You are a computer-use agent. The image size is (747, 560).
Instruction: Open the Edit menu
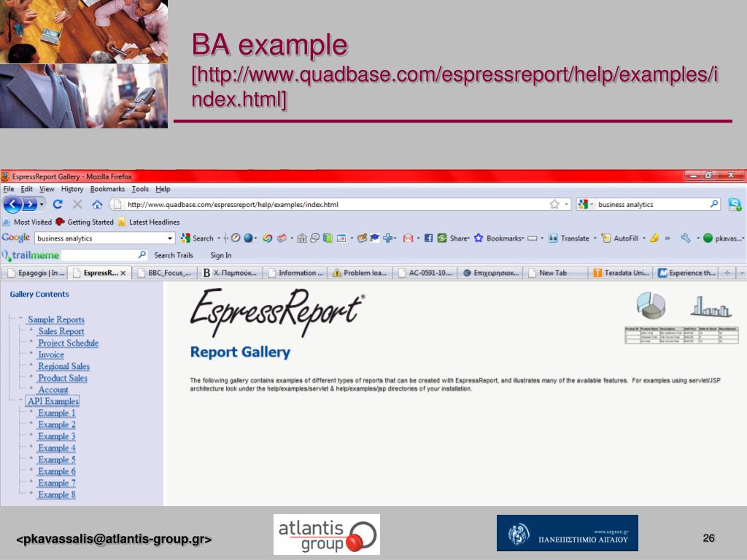(27, 189)
